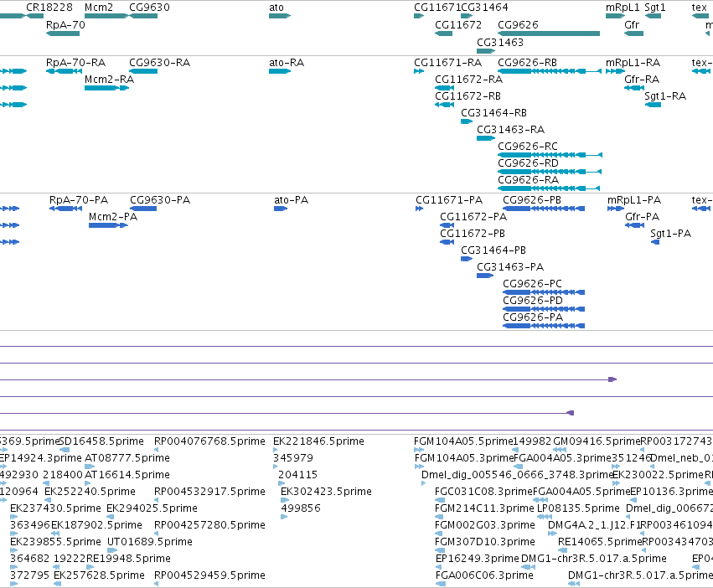The height and width of the screenshot is (588, 713).
Task: Select the CG11672-PB protein label
Action: point(473,234)
